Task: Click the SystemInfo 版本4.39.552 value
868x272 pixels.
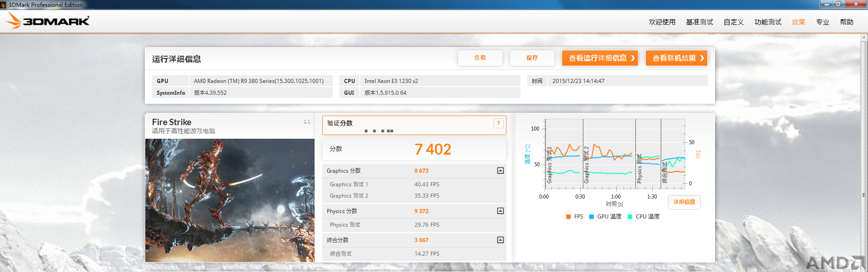Action: click(x=261, y=92)
